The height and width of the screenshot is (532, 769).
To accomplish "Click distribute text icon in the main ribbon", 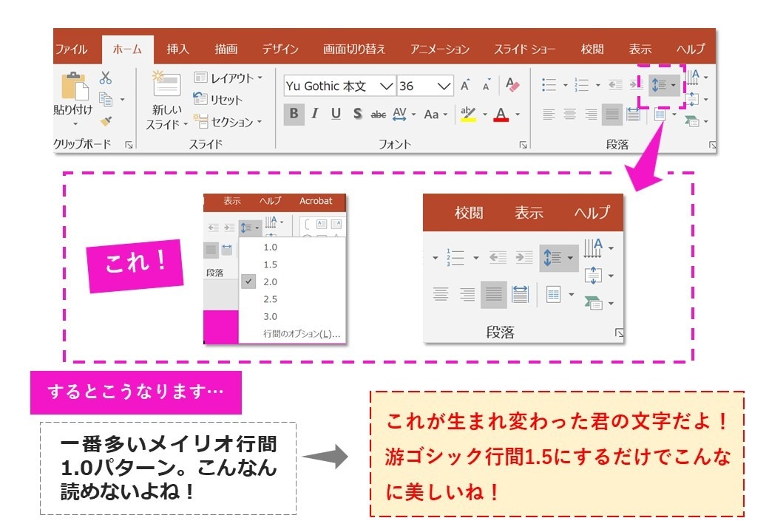I will [x=634, y=115].
